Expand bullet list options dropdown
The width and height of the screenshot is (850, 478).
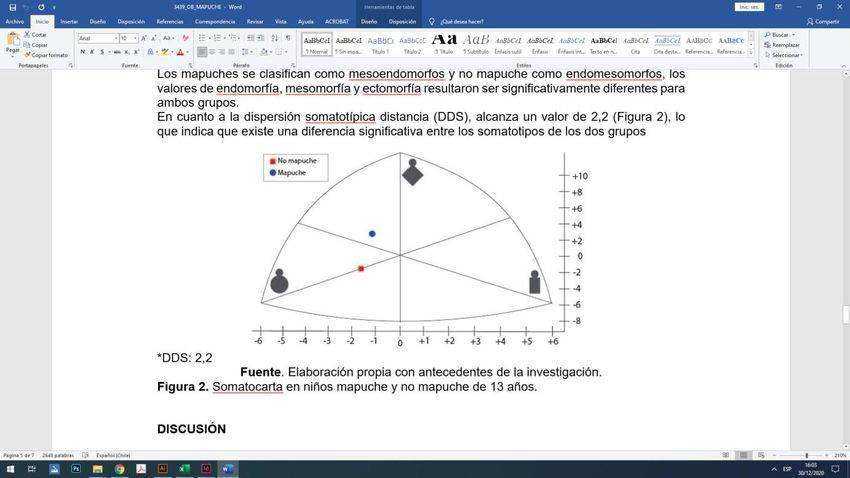click(210, 38)
